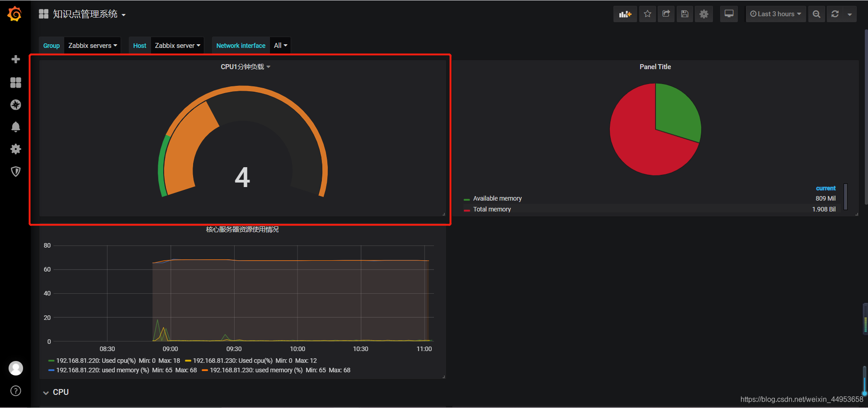Star the dashboard as favorite
Image resolution: width=868 pixels, height=408 pixels.
coord(647,14)
